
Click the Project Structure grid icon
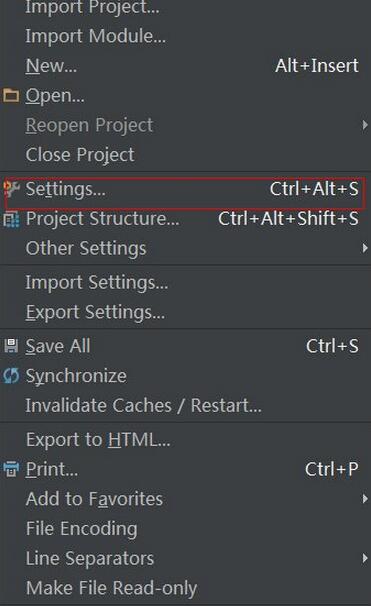point(11,219)
